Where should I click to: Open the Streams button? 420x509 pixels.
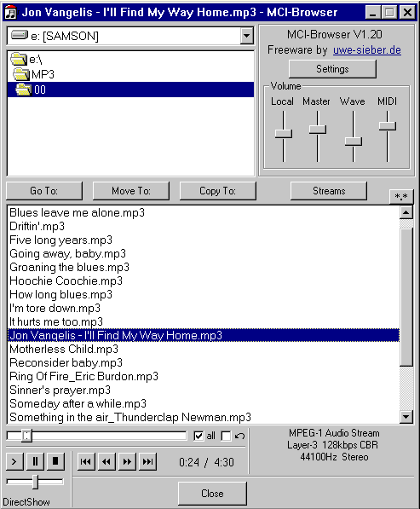point(329,190)
